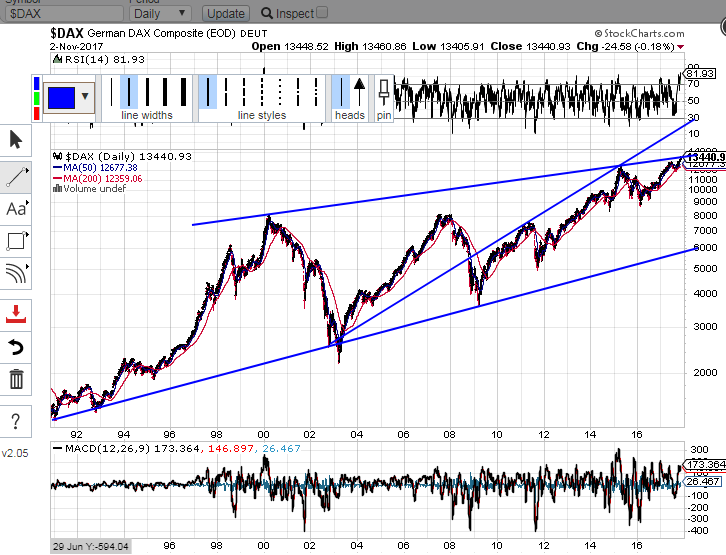Open the Daily period dropdown
This screenshot has width=726, height=555.
(160, 13)
